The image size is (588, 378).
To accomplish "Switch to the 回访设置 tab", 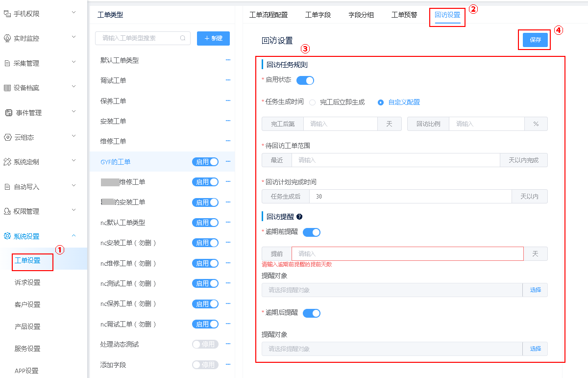I will click(447, 15).
